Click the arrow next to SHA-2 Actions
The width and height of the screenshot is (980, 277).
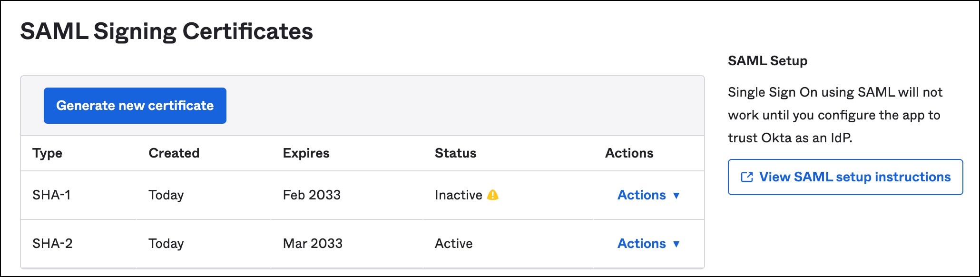pos(676,244)
